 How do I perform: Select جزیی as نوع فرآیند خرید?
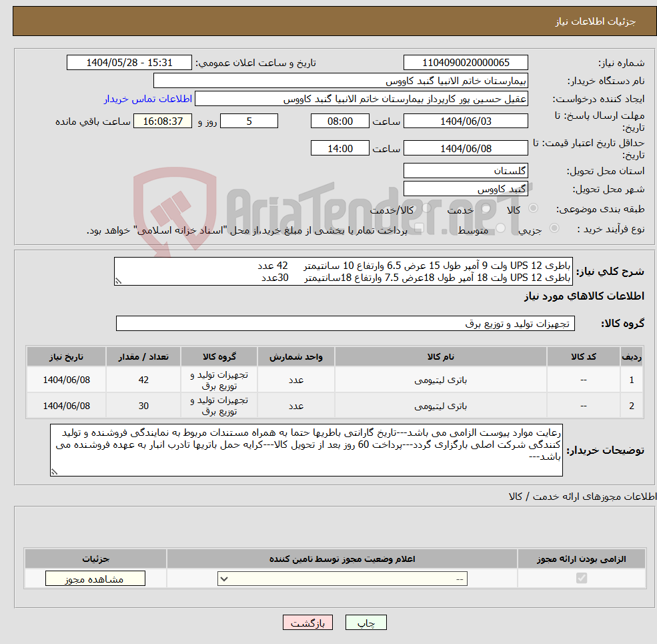click(553, 229)
